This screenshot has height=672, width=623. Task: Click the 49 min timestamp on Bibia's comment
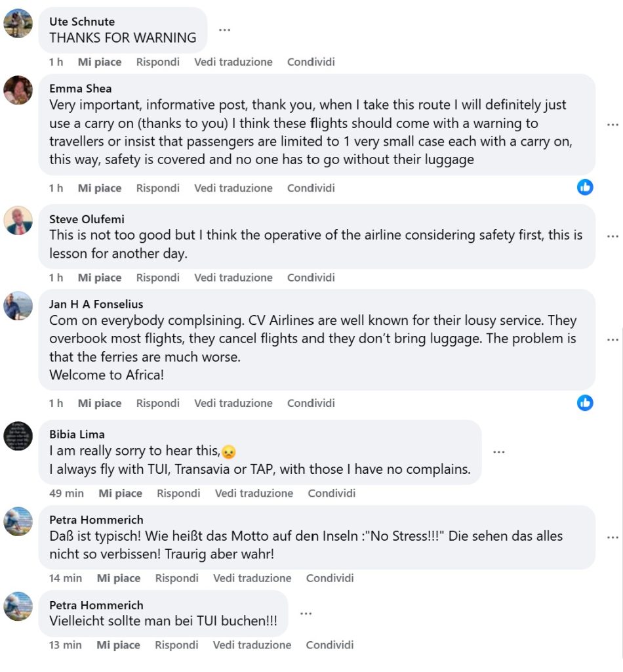click(x=66, y=493)
